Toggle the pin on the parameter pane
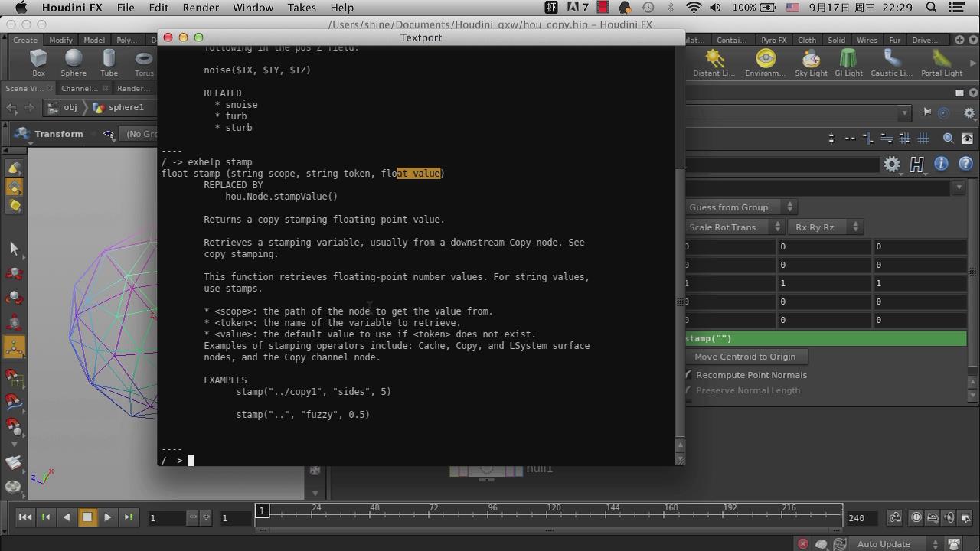Image resolution: width=980 pixels, height=551 pixels. pyautogui.click(x=926, y=112)
